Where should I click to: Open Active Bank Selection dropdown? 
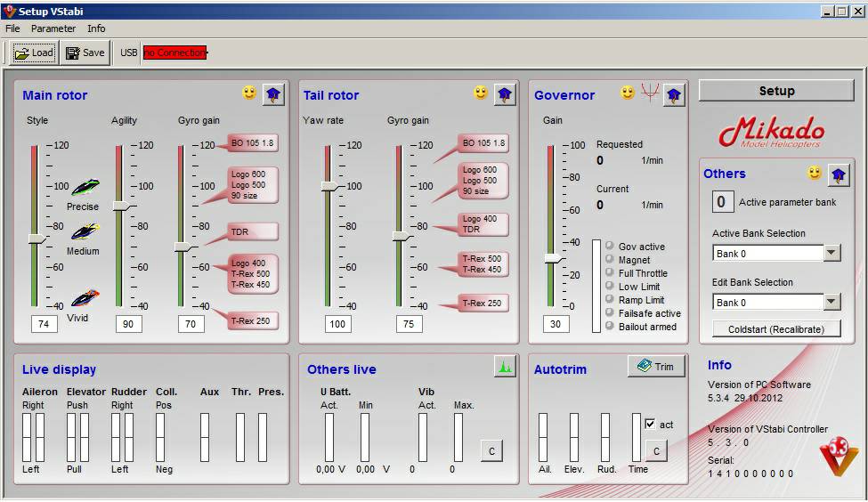click(831, 253)
